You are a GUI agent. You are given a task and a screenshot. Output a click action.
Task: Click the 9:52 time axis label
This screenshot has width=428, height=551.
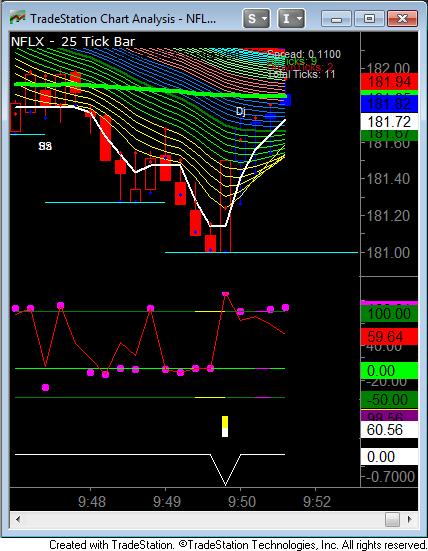point(317,502)
